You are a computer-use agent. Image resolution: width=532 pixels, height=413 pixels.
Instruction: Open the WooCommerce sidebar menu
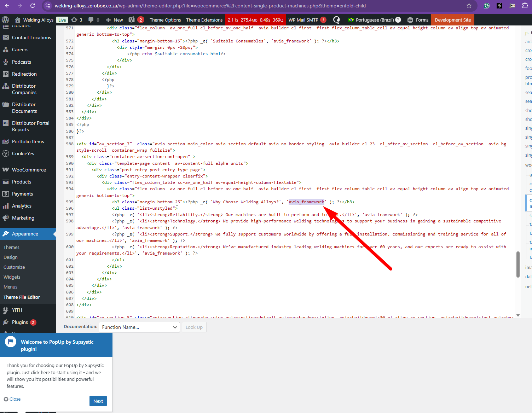29,170
